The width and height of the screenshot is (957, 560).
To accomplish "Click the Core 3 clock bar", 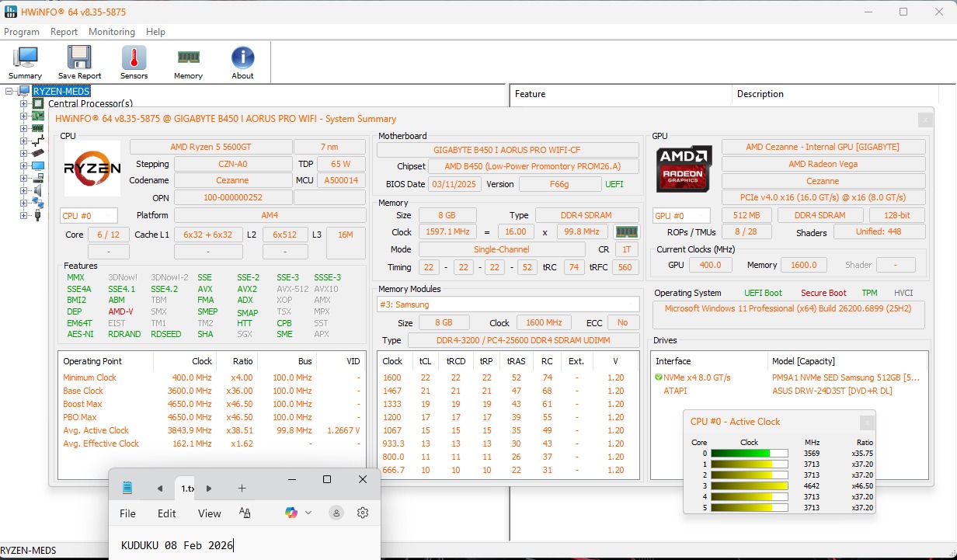I will [750, 485].
